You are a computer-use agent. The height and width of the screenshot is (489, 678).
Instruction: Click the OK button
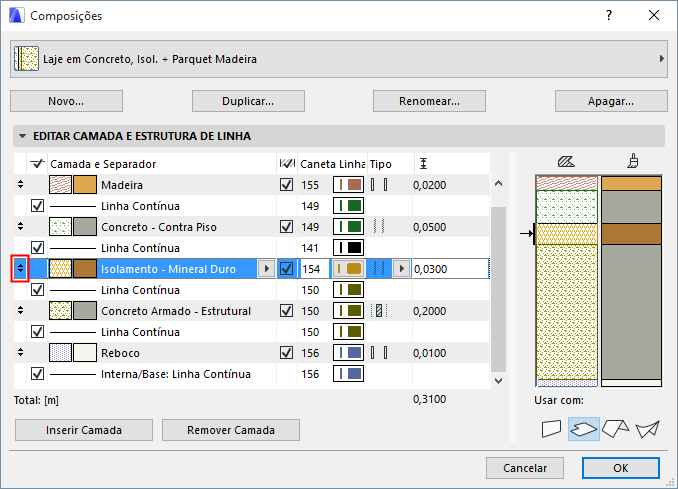click(620, 468)
